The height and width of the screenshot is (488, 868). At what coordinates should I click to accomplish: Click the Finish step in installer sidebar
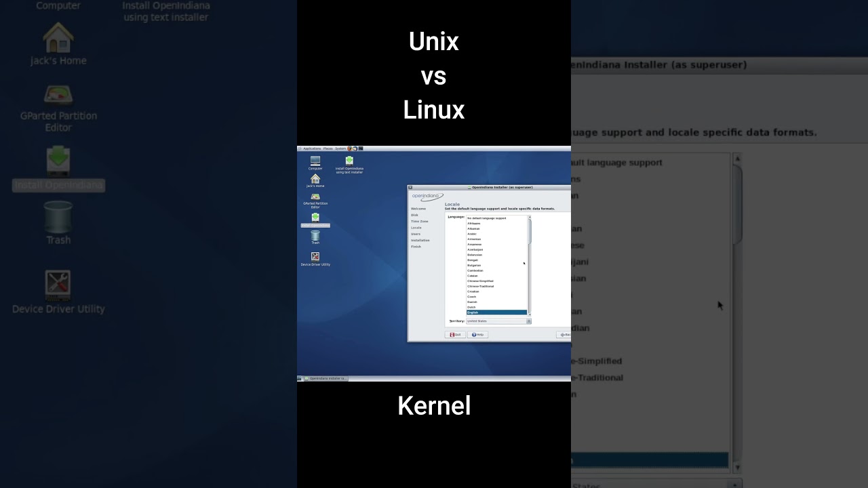(x=416, y=247)
